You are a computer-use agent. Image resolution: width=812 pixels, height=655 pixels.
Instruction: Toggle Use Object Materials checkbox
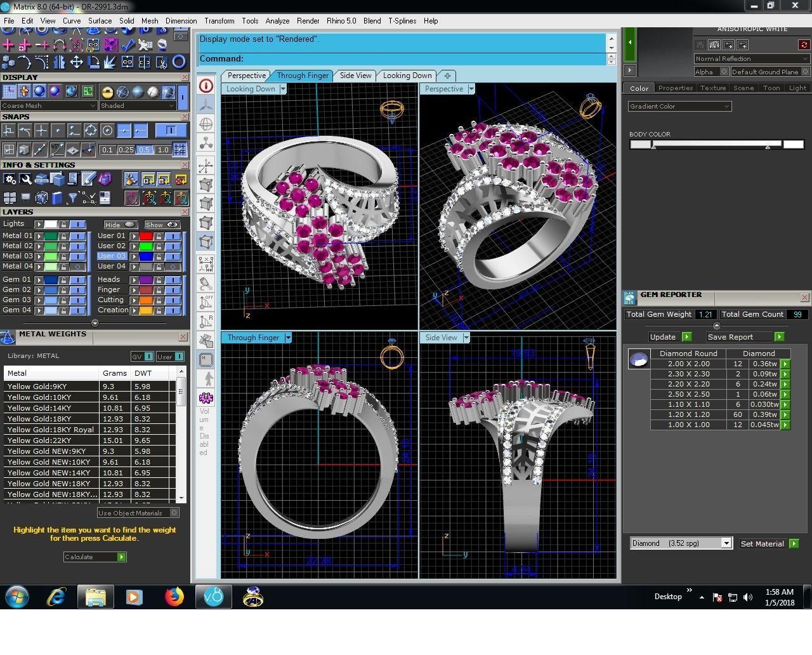(174, 513)
